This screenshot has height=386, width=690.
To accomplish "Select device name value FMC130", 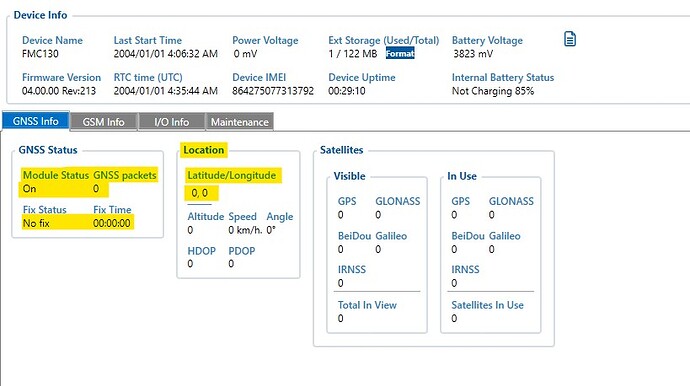I will pos(40,54).
